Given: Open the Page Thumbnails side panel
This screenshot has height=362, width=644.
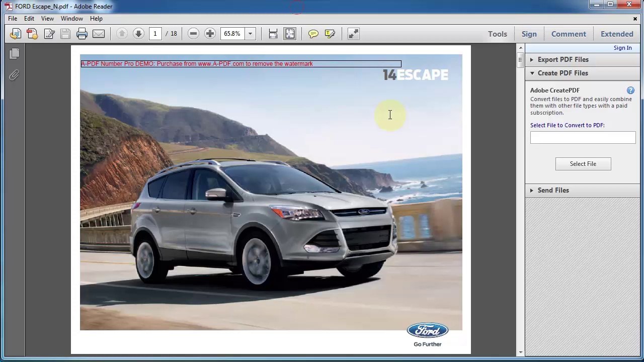Looking at the screenshot, I should (x=14, y=54).
